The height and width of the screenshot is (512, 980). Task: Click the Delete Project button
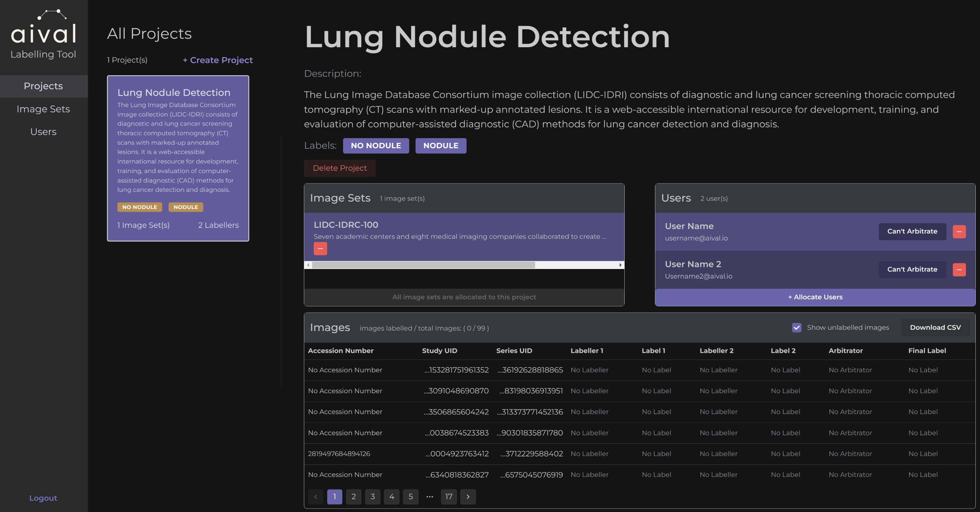click(x=339, y=168)
